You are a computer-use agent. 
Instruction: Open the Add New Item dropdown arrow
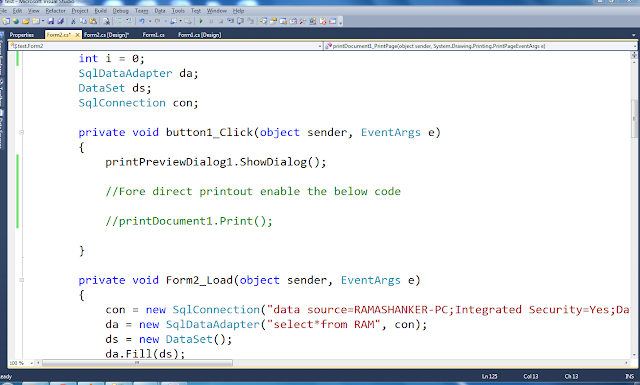point(42,21)
